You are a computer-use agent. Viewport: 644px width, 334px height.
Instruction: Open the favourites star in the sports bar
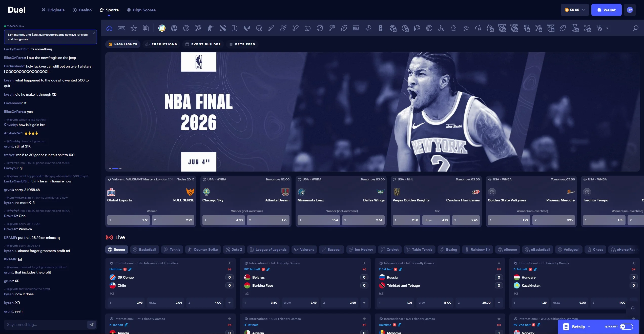coord(134,28)
